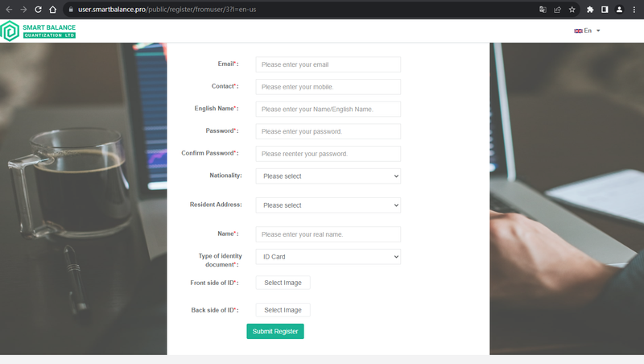Reload the page with the refresh icon
This screenshot has height=364, width=644.
point(38,10)
